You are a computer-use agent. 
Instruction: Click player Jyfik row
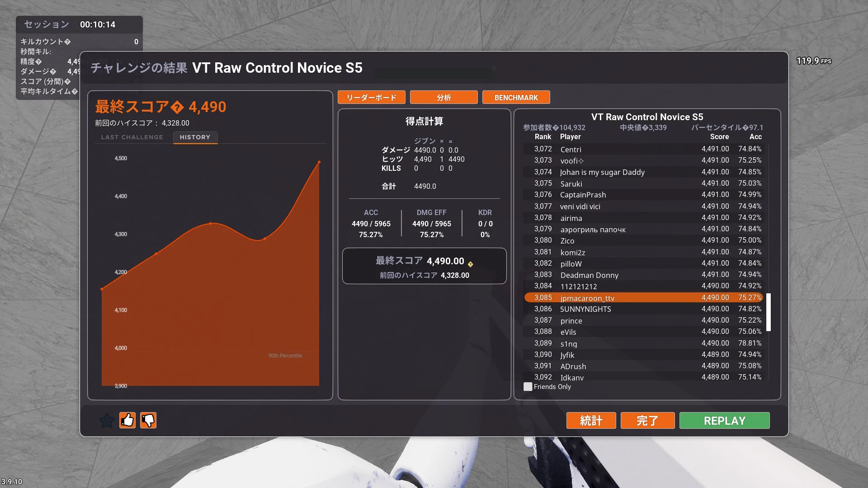pos(643,355)
